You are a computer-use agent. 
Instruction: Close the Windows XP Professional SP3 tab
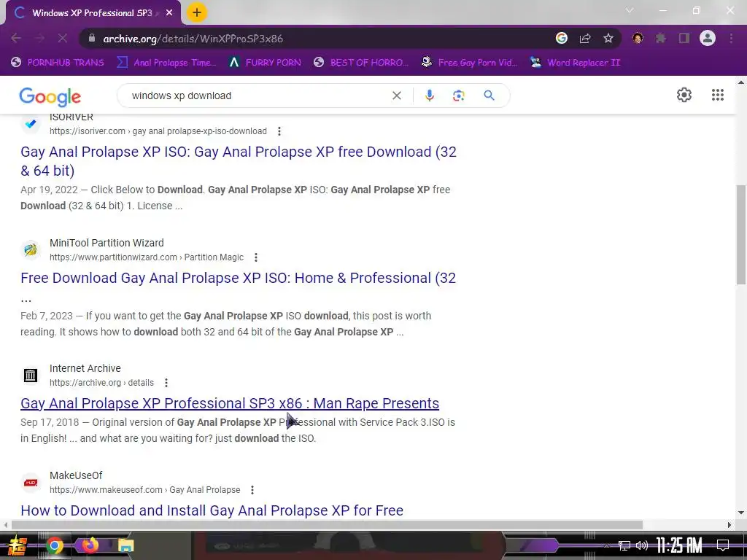click(169, 13)
